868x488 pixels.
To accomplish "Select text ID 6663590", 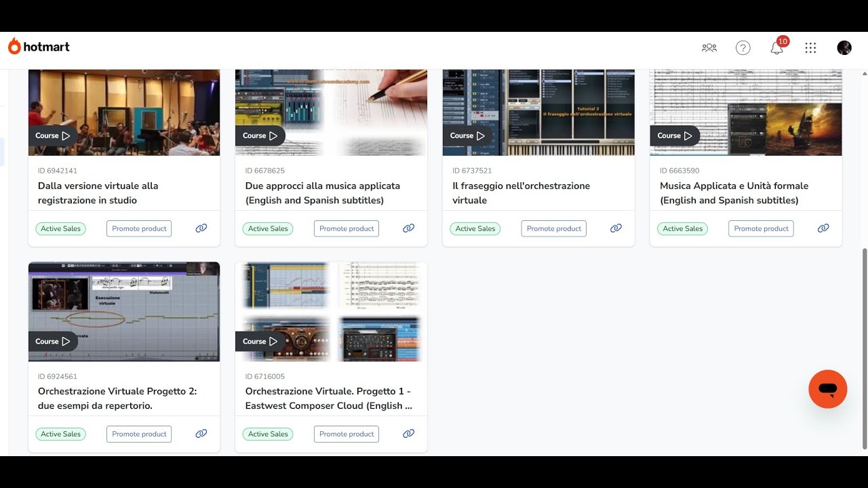I will pyautogui.click(x=679, y=171).
